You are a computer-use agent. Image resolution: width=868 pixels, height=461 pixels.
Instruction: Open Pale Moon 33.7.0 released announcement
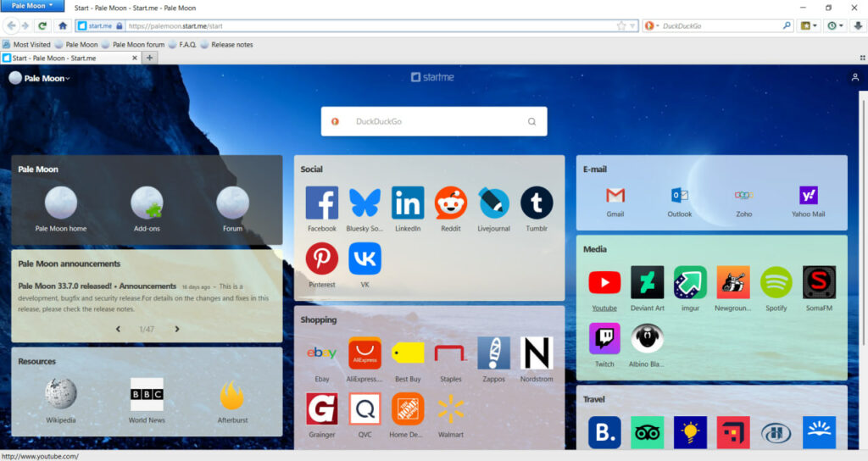point(97,286)
